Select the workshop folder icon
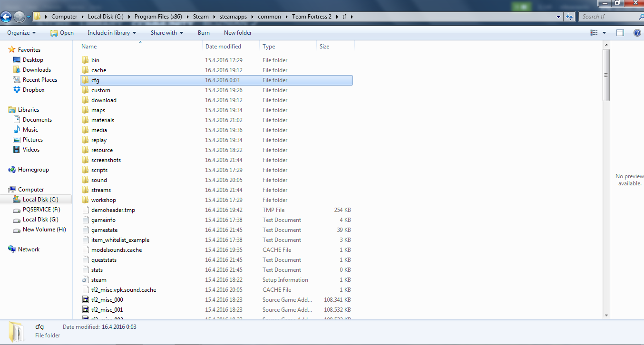The width and height of the screenshot is (644, 345). pos(85,200)
